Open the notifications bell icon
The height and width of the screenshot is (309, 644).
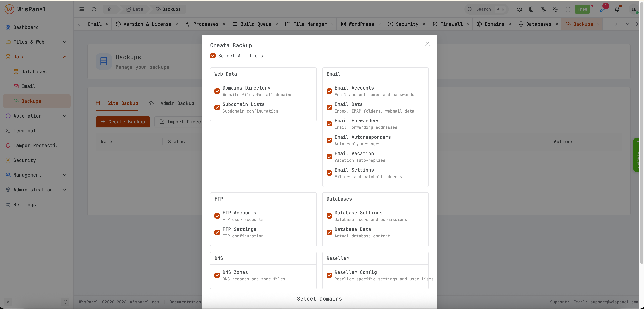[617, 9]
